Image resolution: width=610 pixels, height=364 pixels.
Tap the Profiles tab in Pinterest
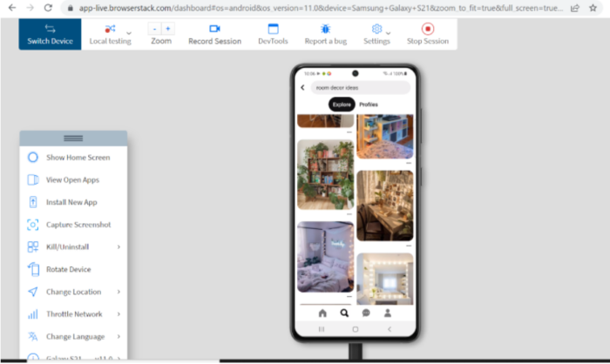[369, 104]
